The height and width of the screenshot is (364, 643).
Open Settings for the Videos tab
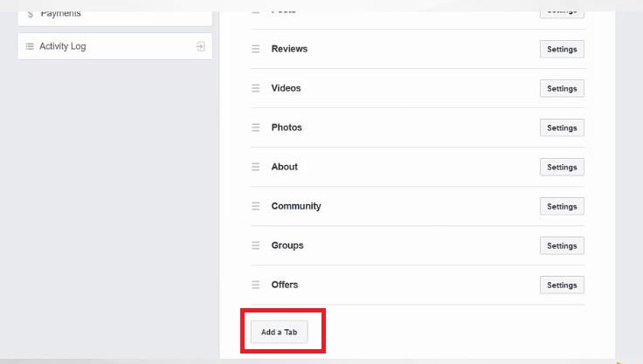pyautogui.click(x=562, y=88)
